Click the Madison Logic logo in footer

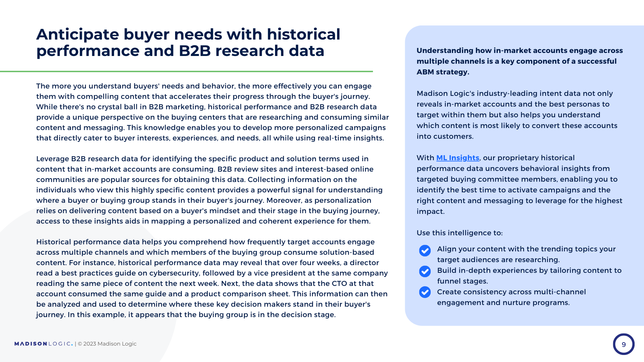43,344
